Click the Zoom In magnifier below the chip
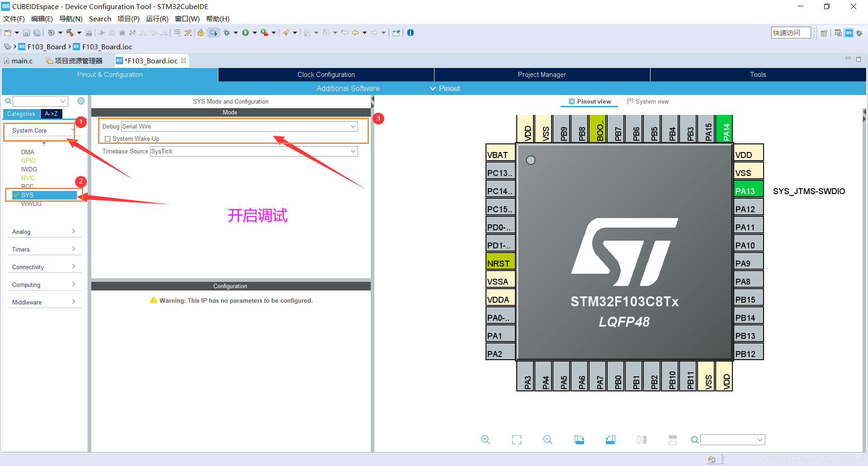The height and width of the screenshot is (466, 868). (x=486, y=440)
